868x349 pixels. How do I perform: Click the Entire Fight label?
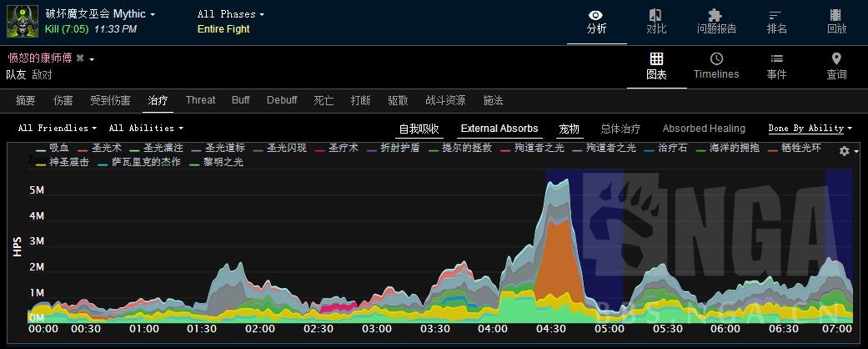[x=223, y=29]
